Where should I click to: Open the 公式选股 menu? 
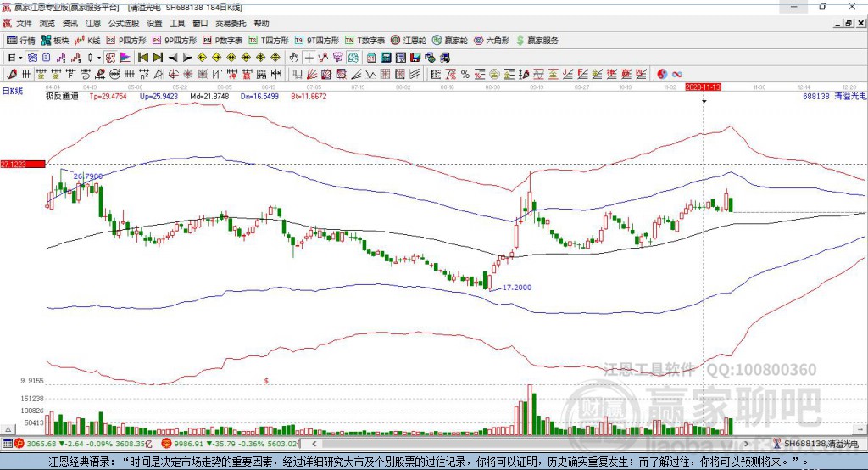pyautogui.click(x=124, y=23)
